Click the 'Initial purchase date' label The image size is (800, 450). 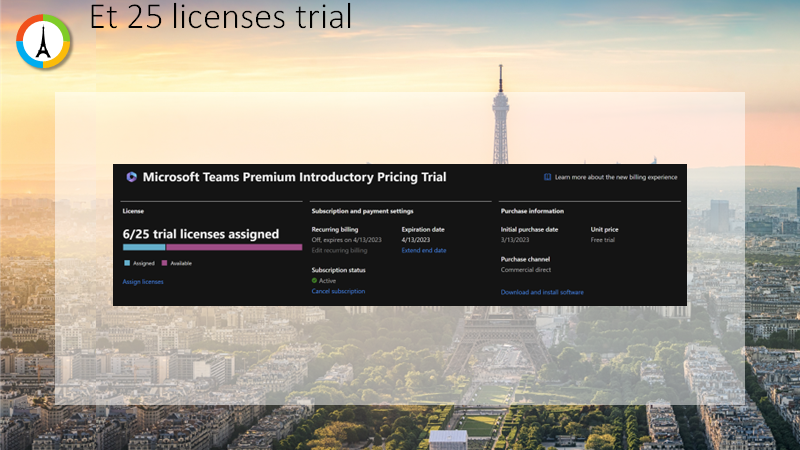click(x=529, y=230)
